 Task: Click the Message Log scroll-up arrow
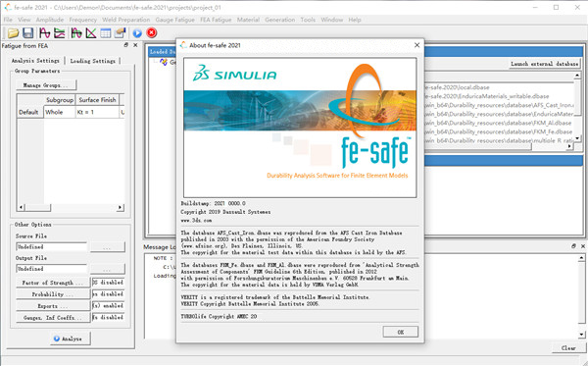(x=581, y=258)
